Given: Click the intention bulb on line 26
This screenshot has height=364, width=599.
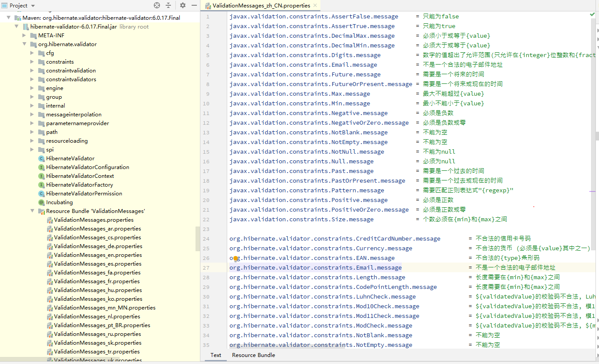Looking at the screenshot, I should [x=236, y=259].
